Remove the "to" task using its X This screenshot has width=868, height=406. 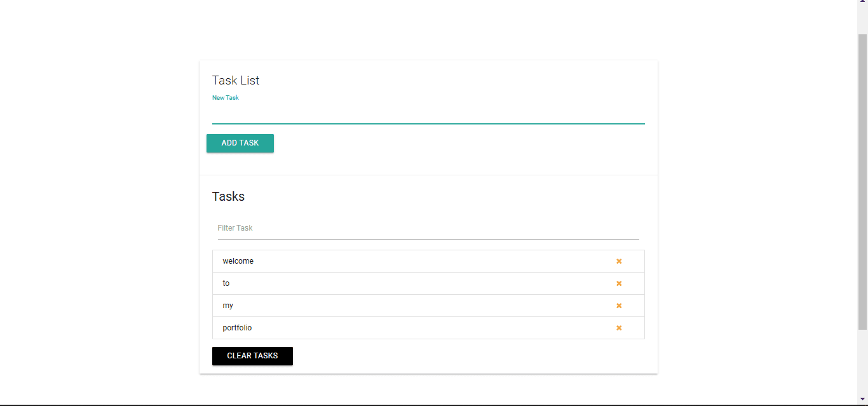coord(618,283)
